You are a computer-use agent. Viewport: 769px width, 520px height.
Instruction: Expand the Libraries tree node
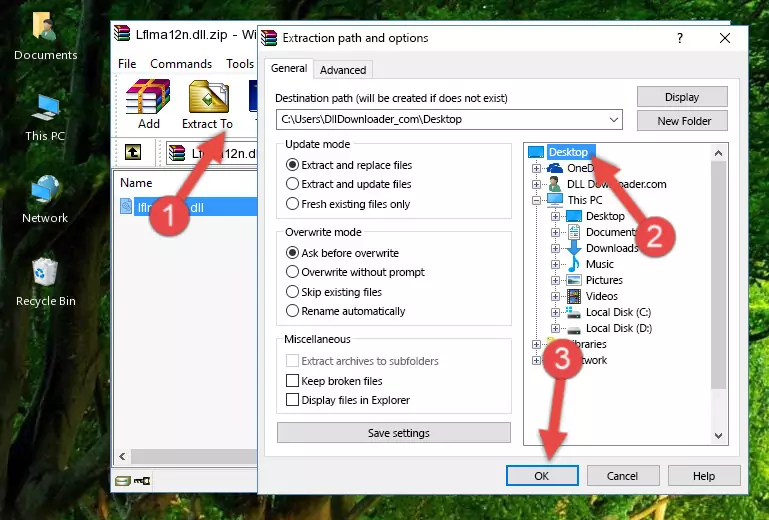537,344
